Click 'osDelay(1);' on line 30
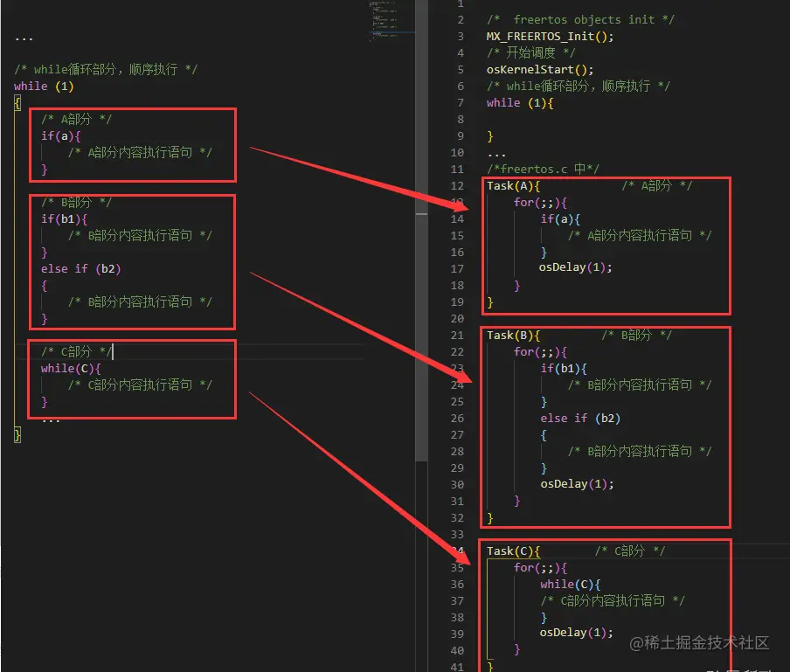This screenshot has height=672, width=790. pos(577,484)
